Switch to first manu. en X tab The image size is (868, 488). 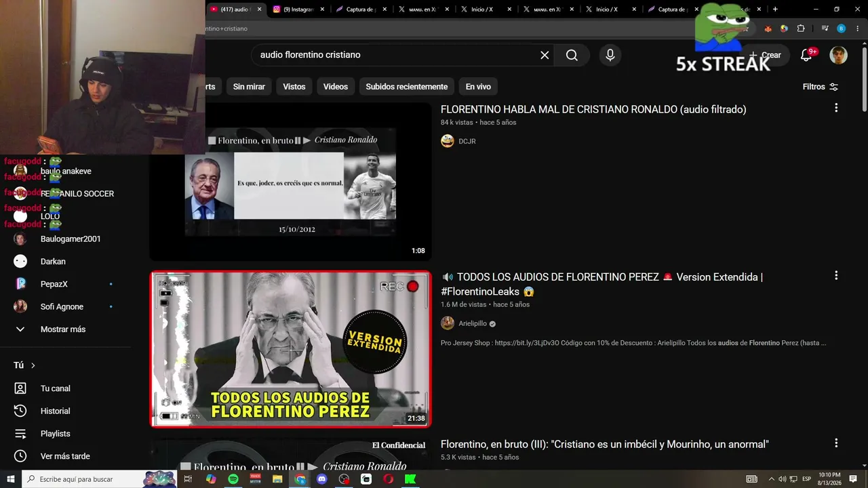coord(423,9)
